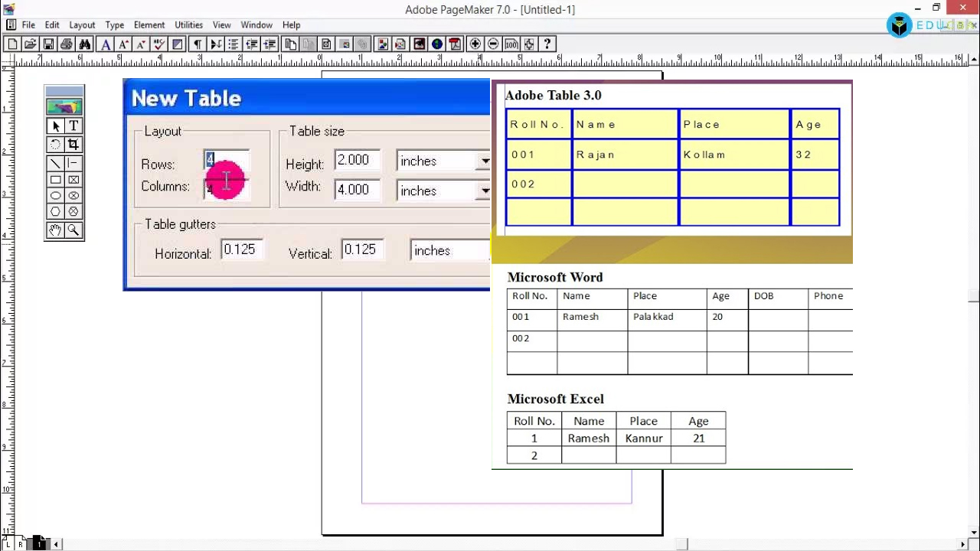
Task: Open the Element menu
Action: click(x=149, y=24)
